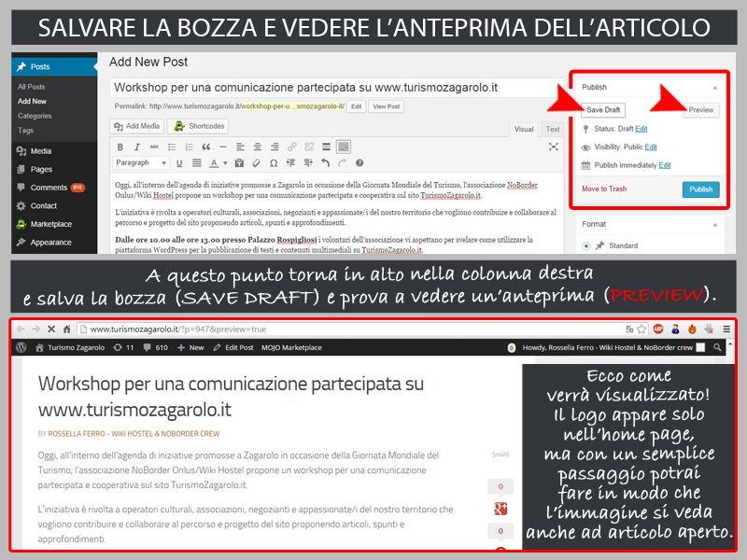Viewport: 747px width, 560px height.
Task: Increase indent of the paragraph
Action: pos(308,163)
